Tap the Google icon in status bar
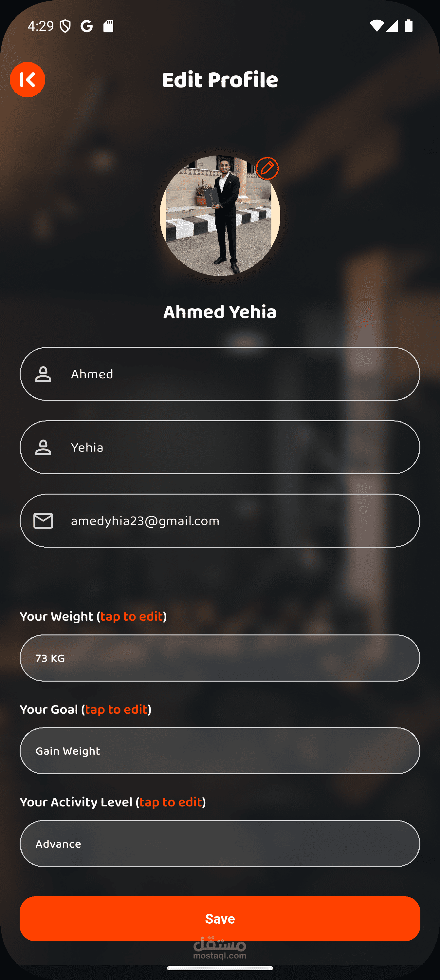Image resolution: width=440 pixels, height=980 pixels. click(x=87, y=26)
